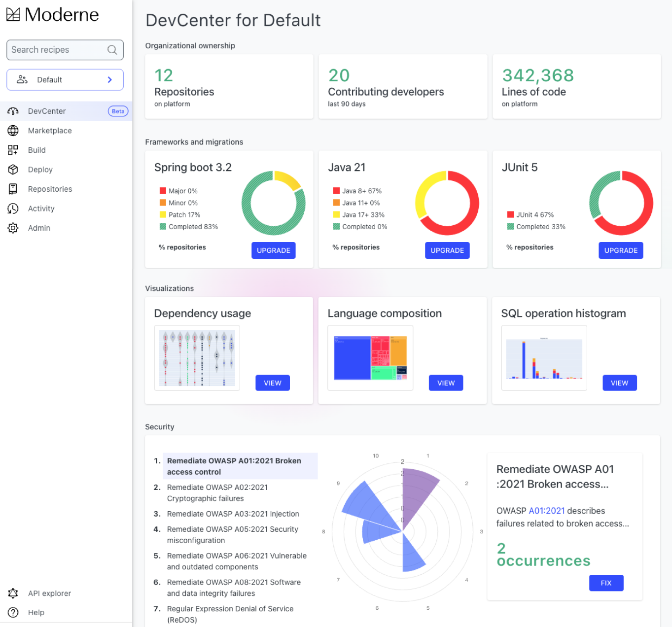This screenshot has width=672, height=627.
Task: Click the red Major 0% legend swatch
Action: (x=163, y=191)
